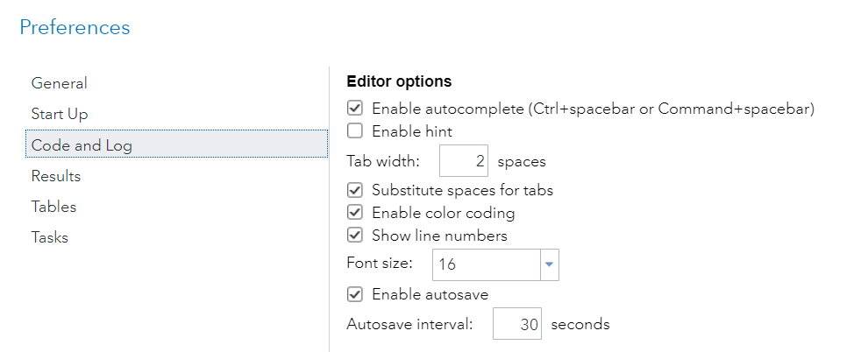Show the Tasks preferences section
This screenshot has width=868, height=352.
tap(50, 237)
